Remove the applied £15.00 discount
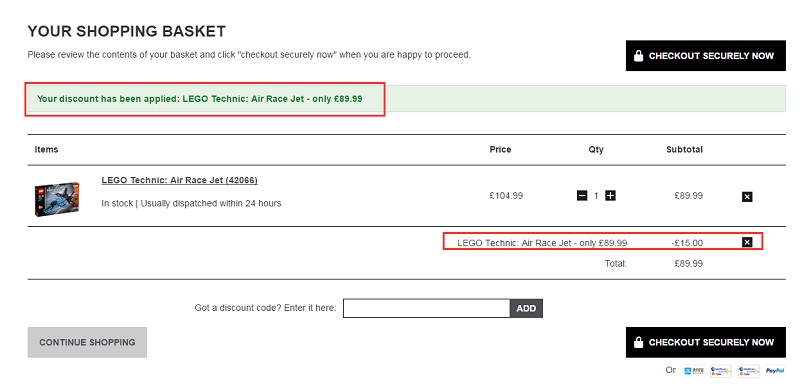Image resolution: width=800 pixels, height=391 pixels. [747, 242]
